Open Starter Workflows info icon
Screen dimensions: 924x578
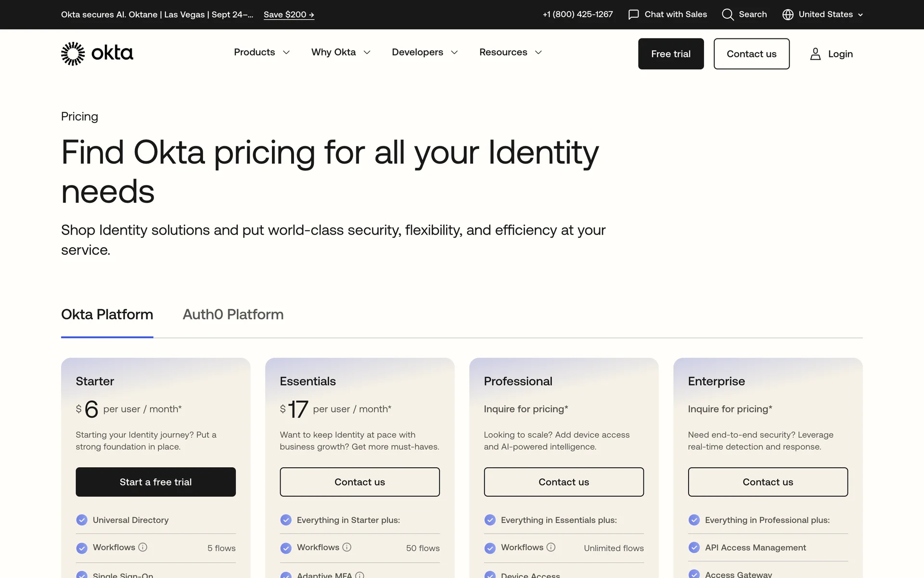(143, 547)
